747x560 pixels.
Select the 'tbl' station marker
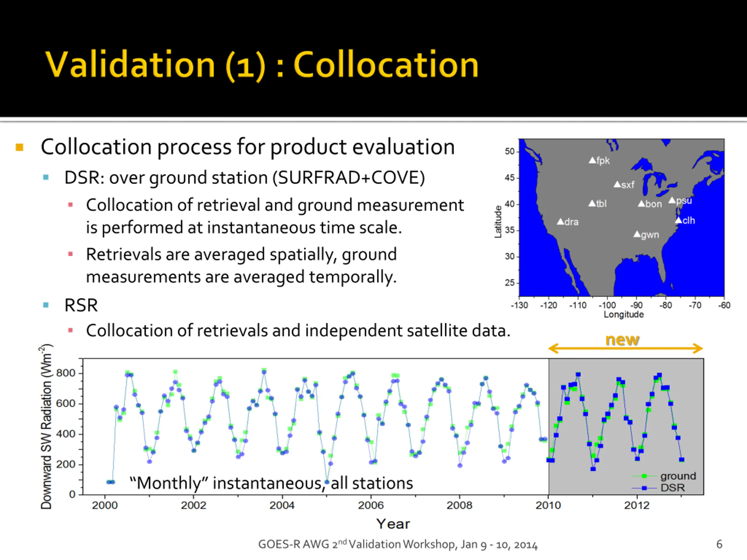[592, 203]
